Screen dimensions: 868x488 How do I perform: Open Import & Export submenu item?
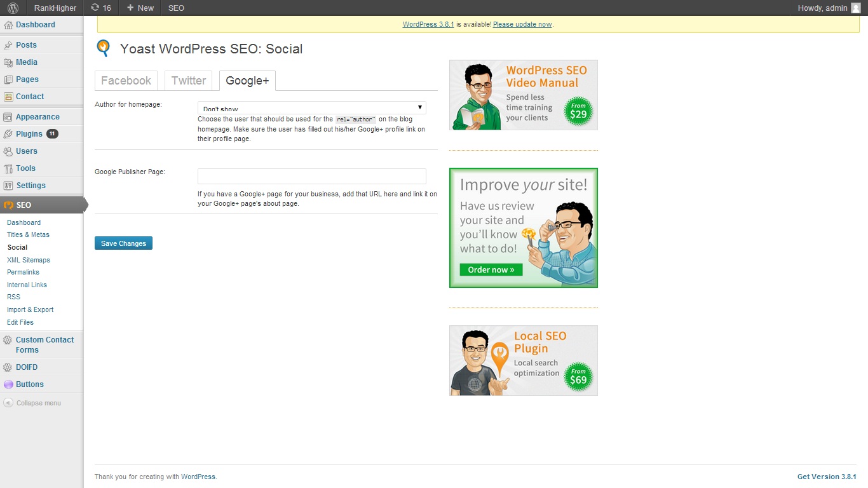pos(30,309)
